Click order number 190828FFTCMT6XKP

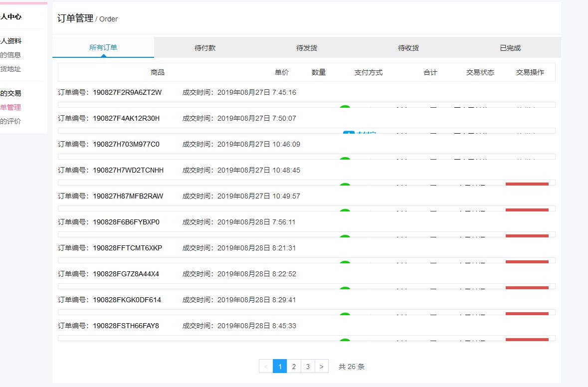click(128, 248)
